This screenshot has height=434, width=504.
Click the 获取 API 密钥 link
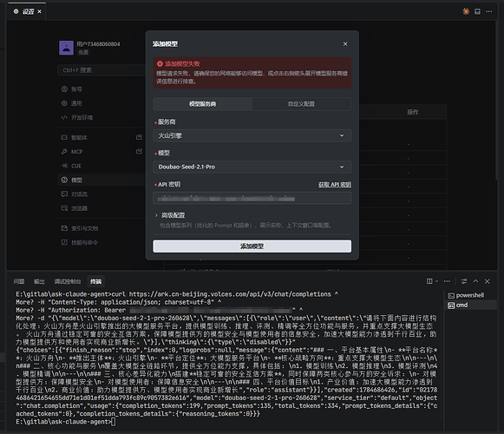click(x=335, y=185)
